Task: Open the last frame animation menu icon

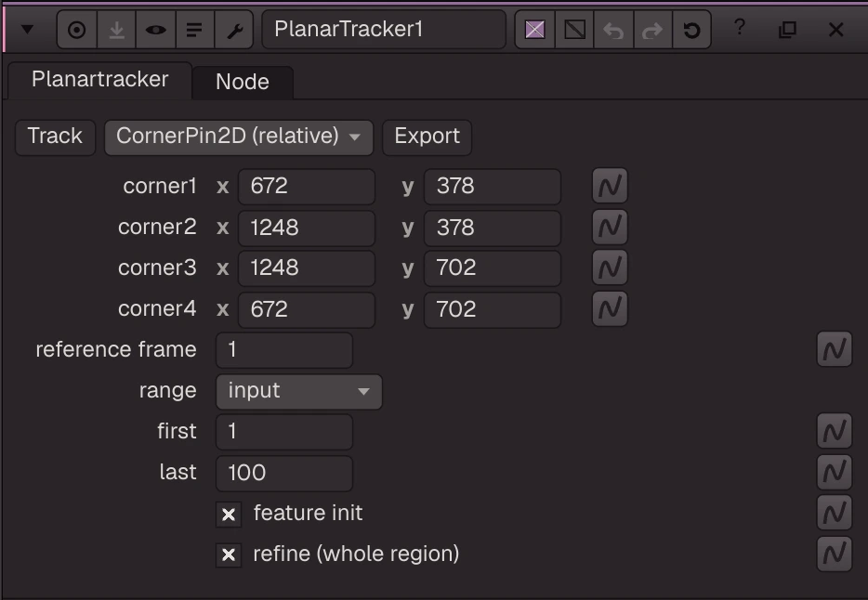Action: [835, 472]
